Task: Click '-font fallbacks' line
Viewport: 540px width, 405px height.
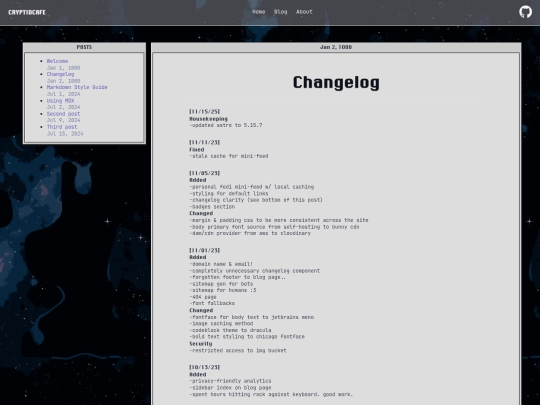Action: [212, 303]
